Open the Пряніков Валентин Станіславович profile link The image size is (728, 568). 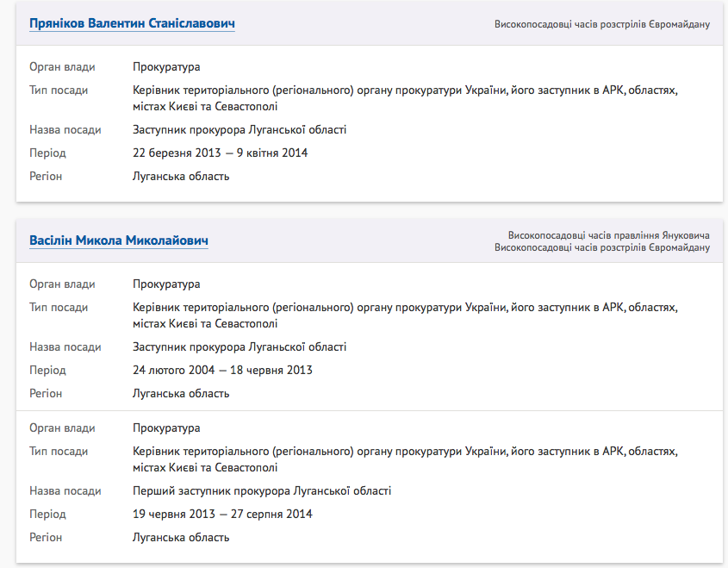(x=132, y=23)
